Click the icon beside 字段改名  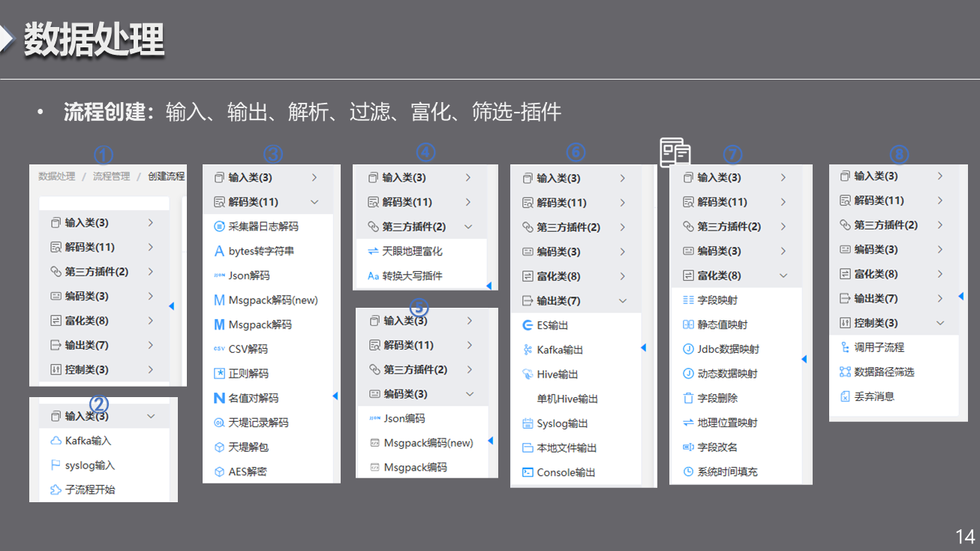[688, 447]
